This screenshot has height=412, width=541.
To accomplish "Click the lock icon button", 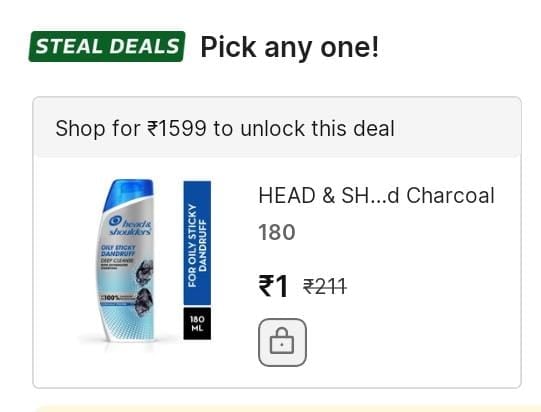I will point(282,342).
